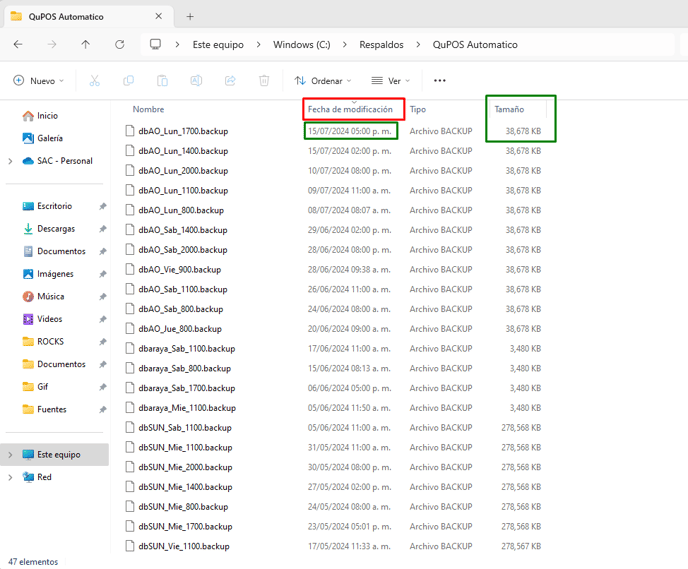Select file dbAO_Vie_900.backup
Viewport: 688px width, 569px height.
coord(179,269)
